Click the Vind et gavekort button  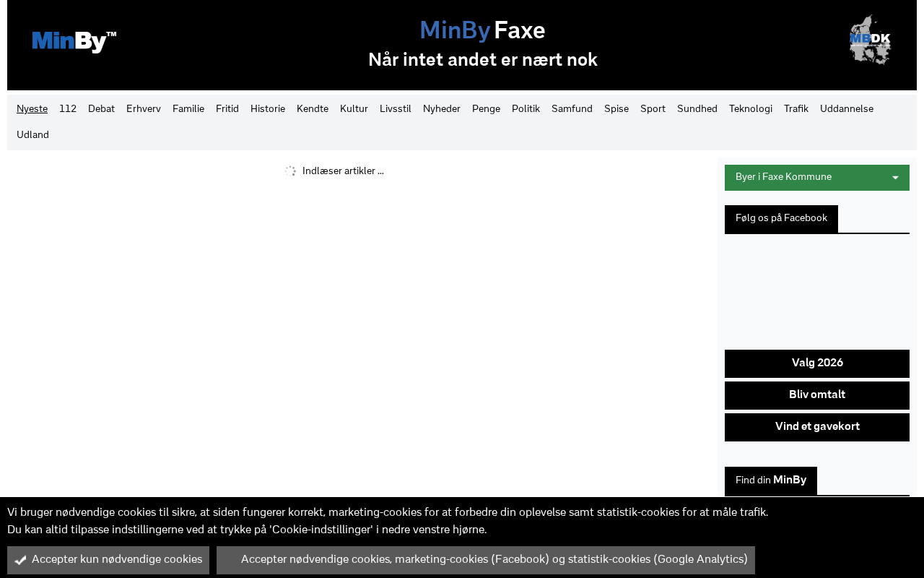click(x=817, y=427)
